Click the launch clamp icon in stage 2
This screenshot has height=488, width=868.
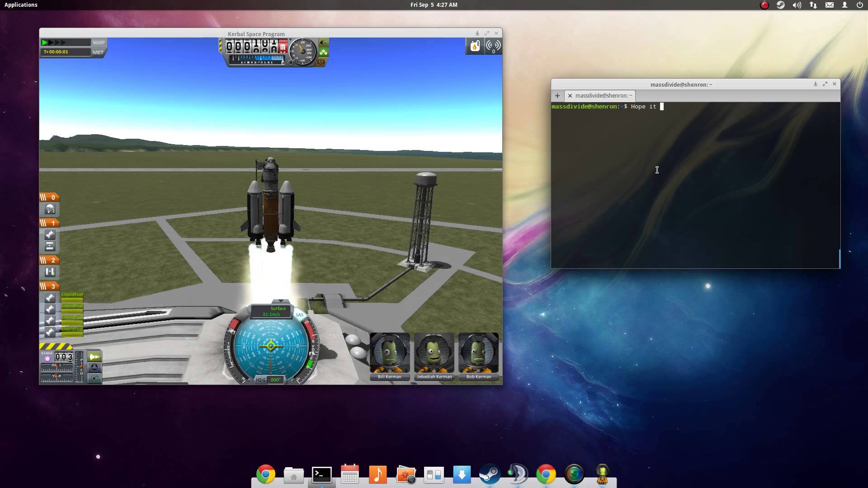click(x=50, y=272)
